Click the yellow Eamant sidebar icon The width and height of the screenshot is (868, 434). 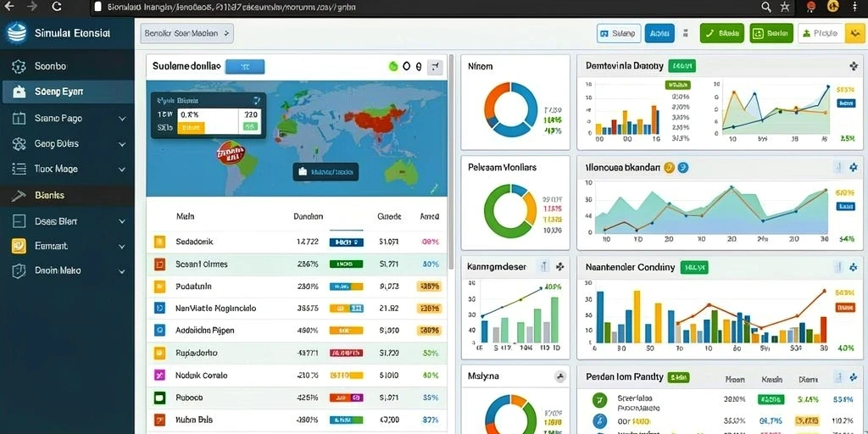point(19,246)
